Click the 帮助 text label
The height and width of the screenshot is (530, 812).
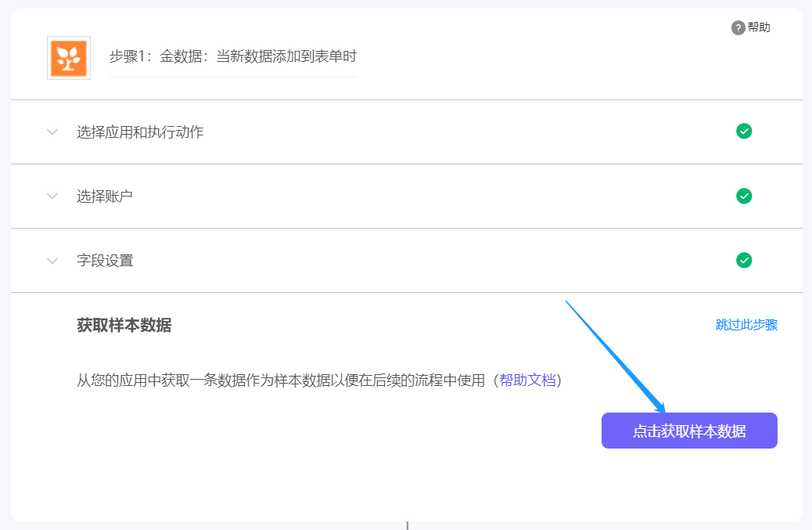pyautogui.click(x=759, y=27)
